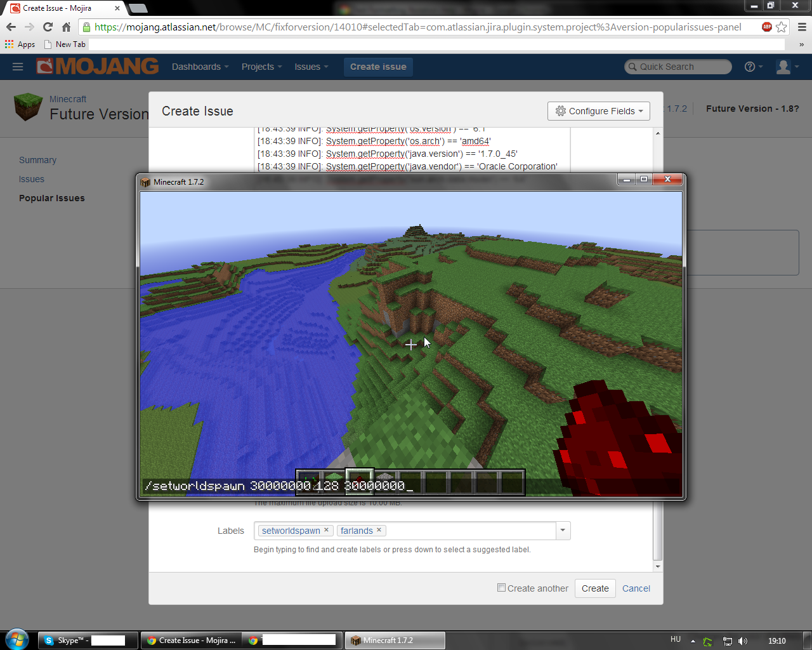Open the Windows Start menu

pyautogui.click(x=17, y=640)
